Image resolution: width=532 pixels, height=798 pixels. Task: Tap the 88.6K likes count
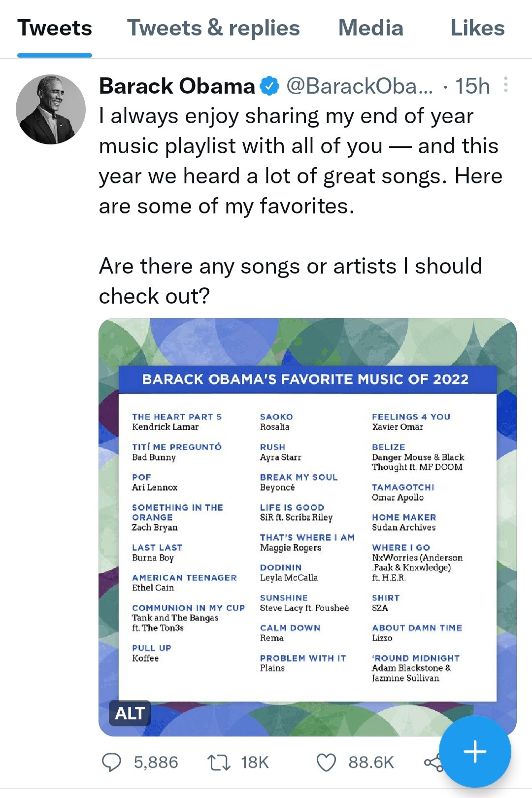[x=371, y=762]
